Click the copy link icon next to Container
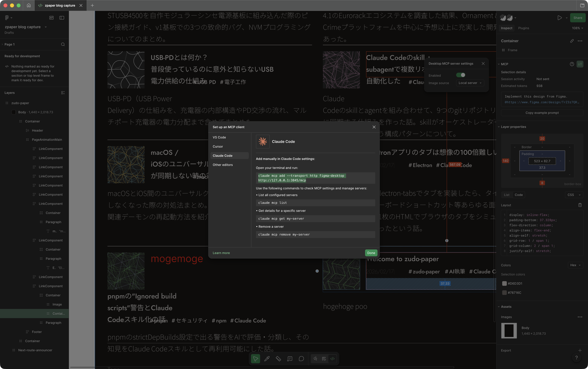Image resolution: width=588 pixels, height=369 pixels. point(572,41)
